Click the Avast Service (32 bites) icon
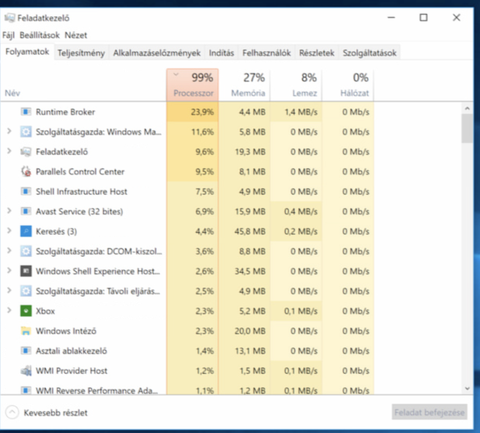 pos(26,211)
